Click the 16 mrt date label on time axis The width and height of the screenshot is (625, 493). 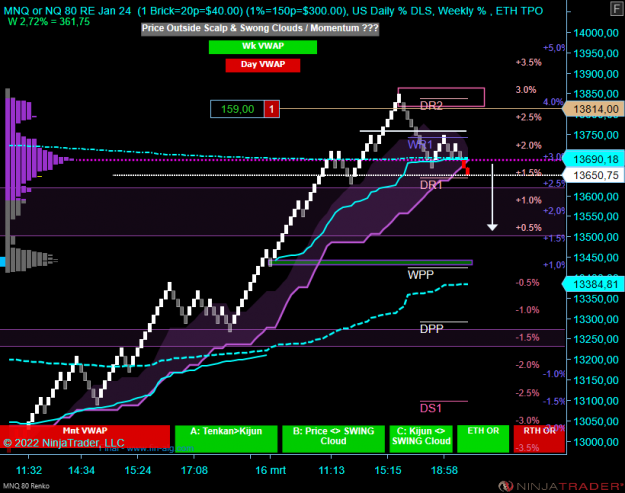[x=270, y=470]
